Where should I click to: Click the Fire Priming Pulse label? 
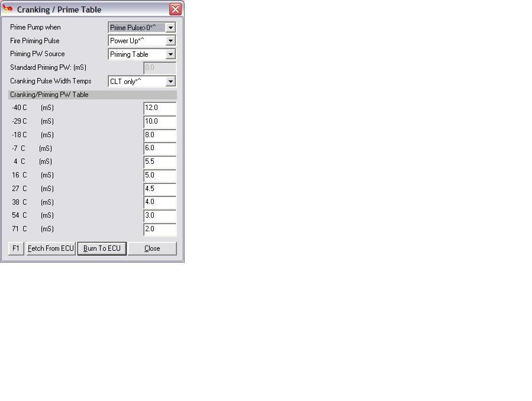point(34,41)
